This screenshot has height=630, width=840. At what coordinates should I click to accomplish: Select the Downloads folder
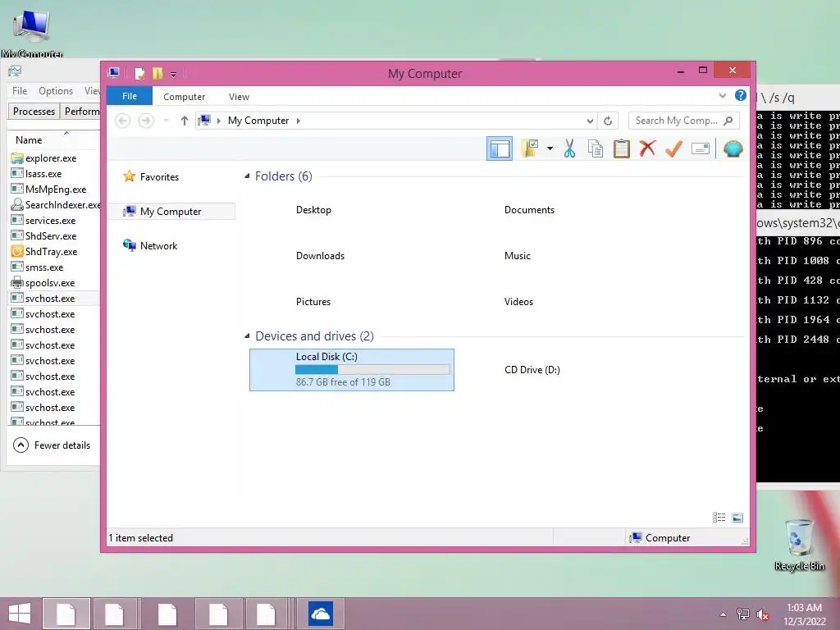tap(320, 256)
